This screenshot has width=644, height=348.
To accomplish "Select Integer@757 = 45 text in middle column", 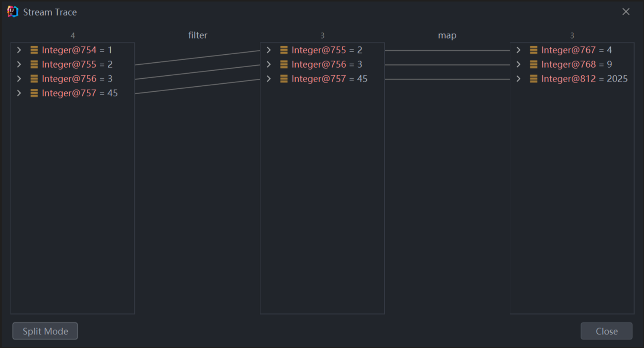I will click(329, 79).
